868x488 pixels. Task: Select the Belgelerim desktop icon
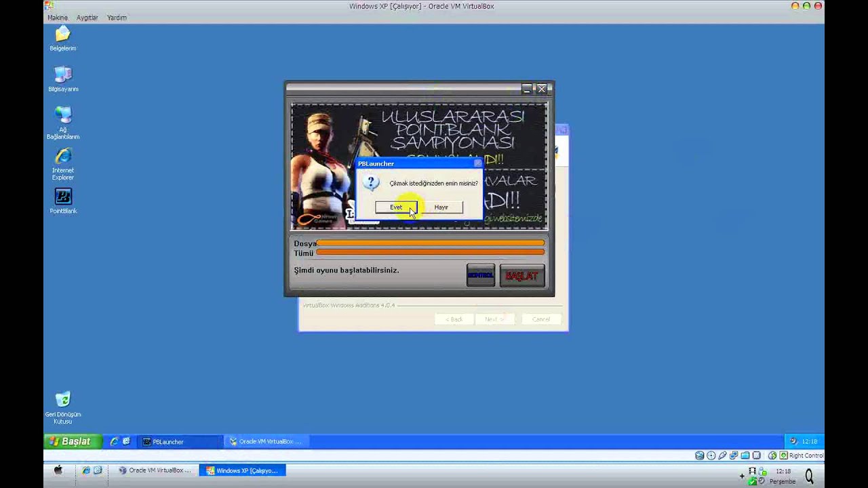[x=63, y=39]
